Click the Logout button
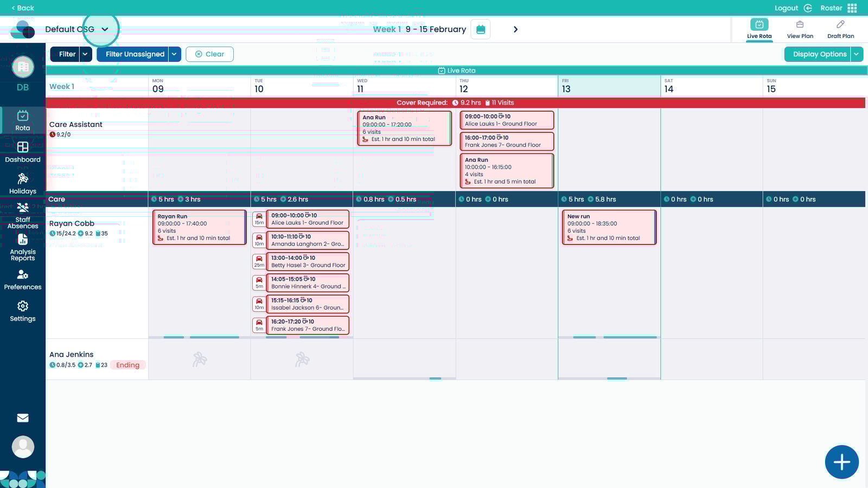Viewport: 868px width, 488px height. 793,8
